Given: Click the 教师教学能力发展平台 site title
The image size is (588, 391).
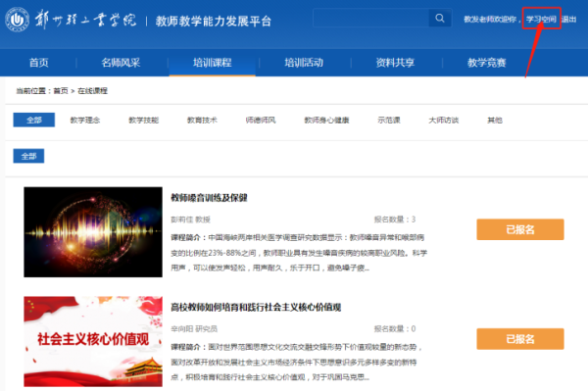Looking at the screenshot, I should pos(214,21).
